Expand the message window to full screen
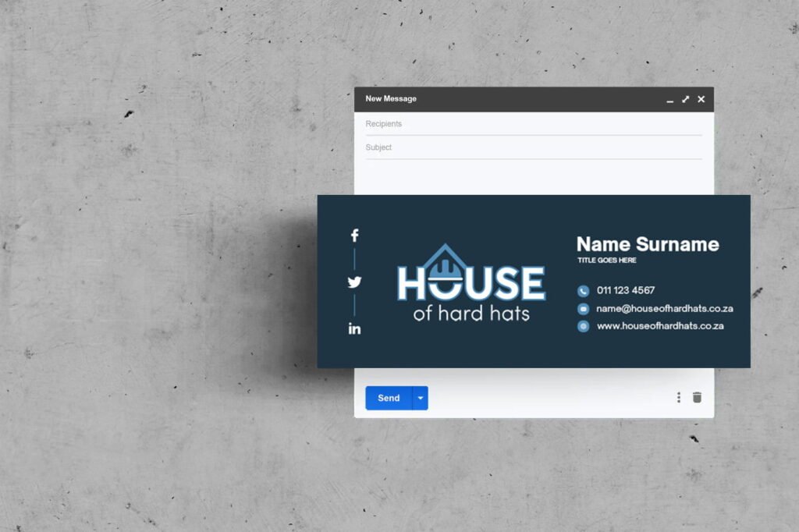Viewport: 799px width, 532px height. (x=685, y=99)
